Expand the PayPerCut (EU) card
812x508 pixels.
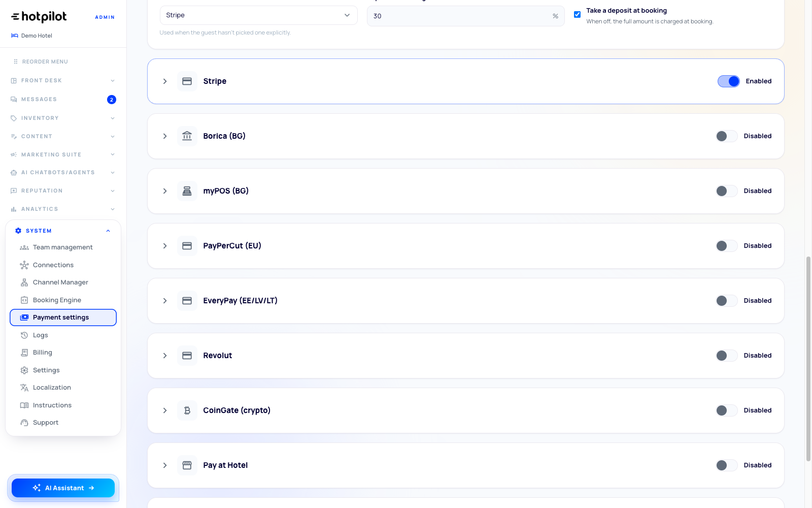click(x=165, y=246)
